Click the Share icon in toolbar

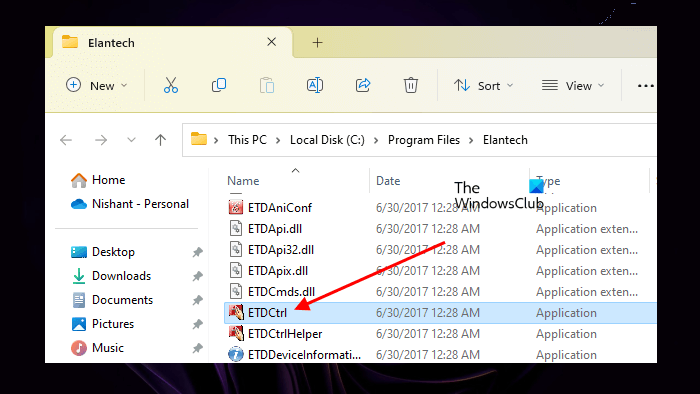(x=363, y=85)
